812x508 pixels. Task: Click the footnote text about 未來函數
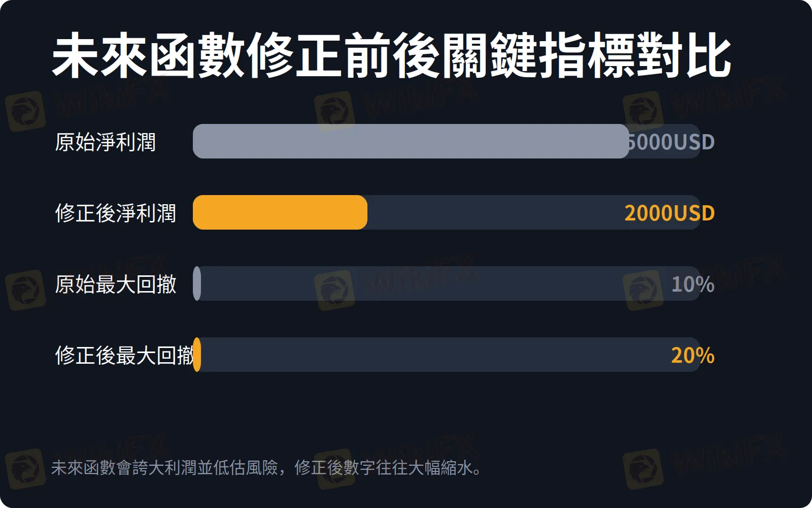pos(266,467)
